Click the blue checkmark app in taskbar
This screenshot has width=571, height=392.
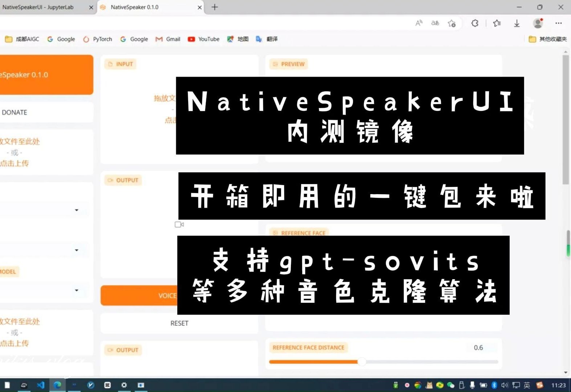(91, 385)
